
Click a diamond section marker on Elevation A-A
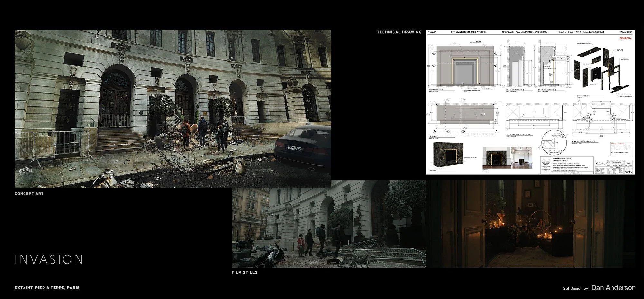[x=434, y=54]
